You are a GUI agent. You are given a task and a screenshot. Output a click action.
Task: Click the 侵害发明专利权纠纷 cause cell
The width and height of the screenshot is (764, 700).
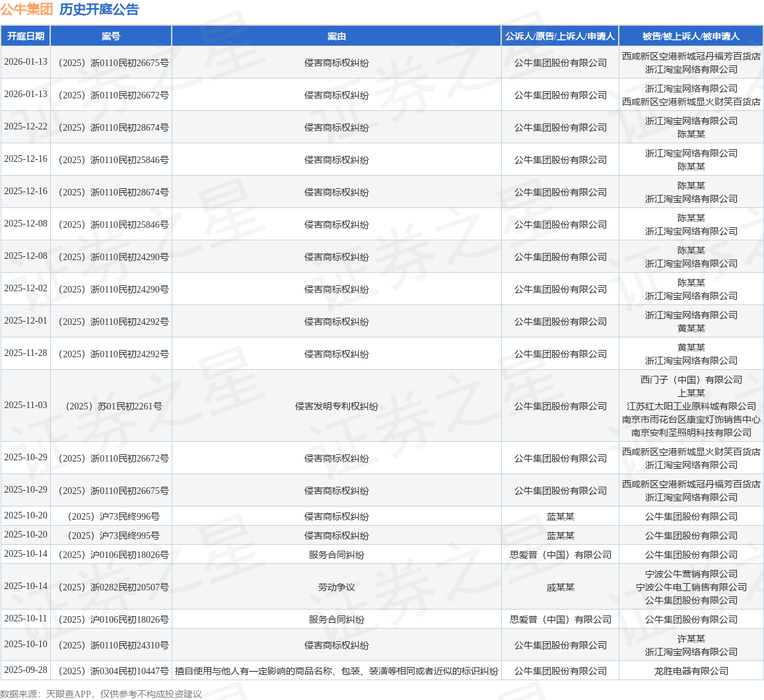coord(336,406)
